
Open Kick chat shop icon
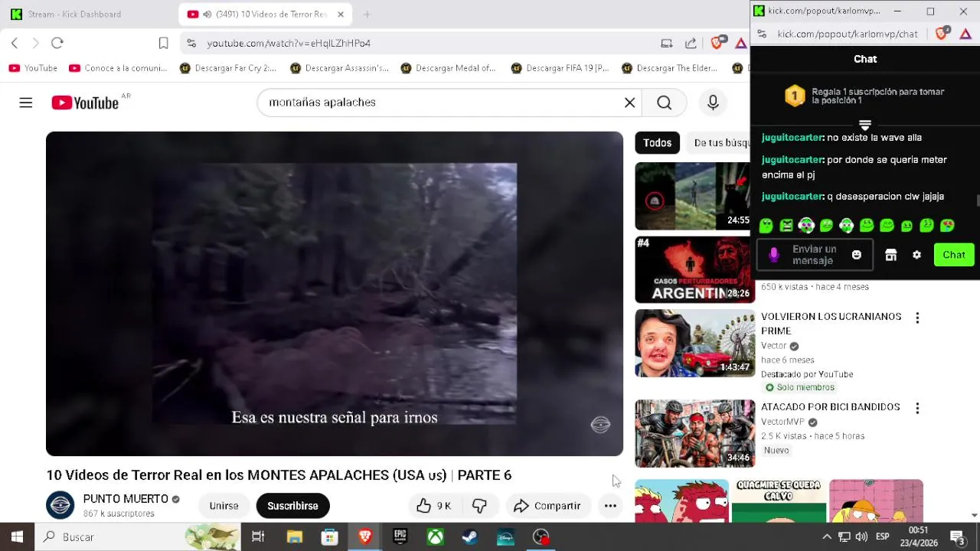tap(890, 255)
